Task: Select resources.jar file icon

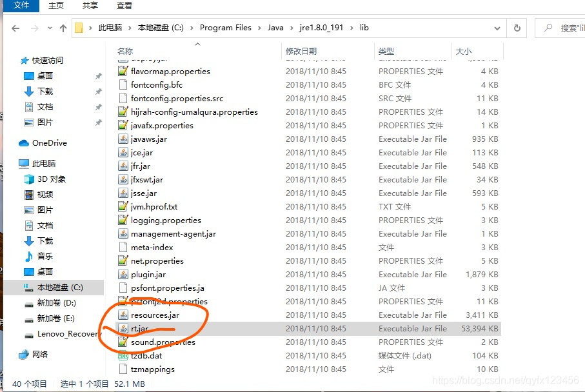Action: tap(123, 315)
